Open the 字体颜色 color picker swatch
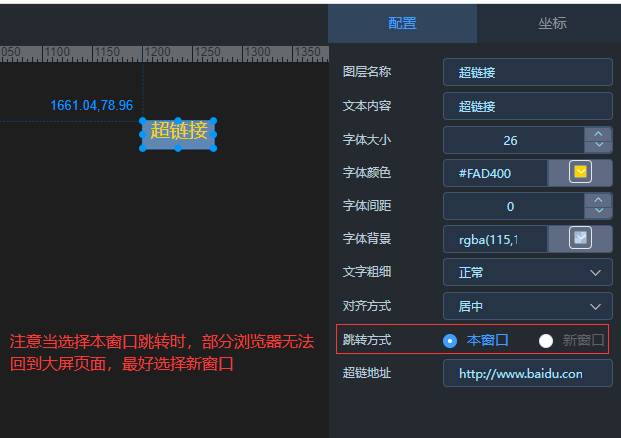Screen dimensions: 621x438 (580, 172)
